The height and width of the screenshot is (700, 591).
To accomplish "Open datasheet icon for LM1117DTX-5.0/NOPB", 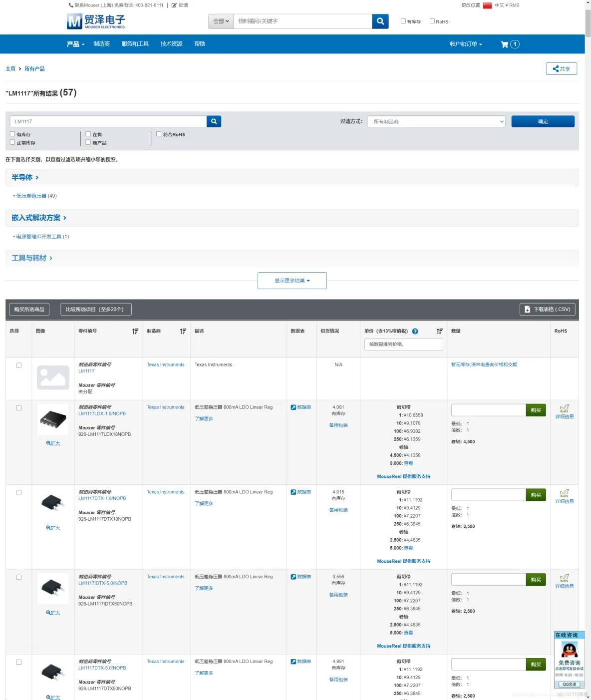I will pyautogui.click(x=294, y=662).
